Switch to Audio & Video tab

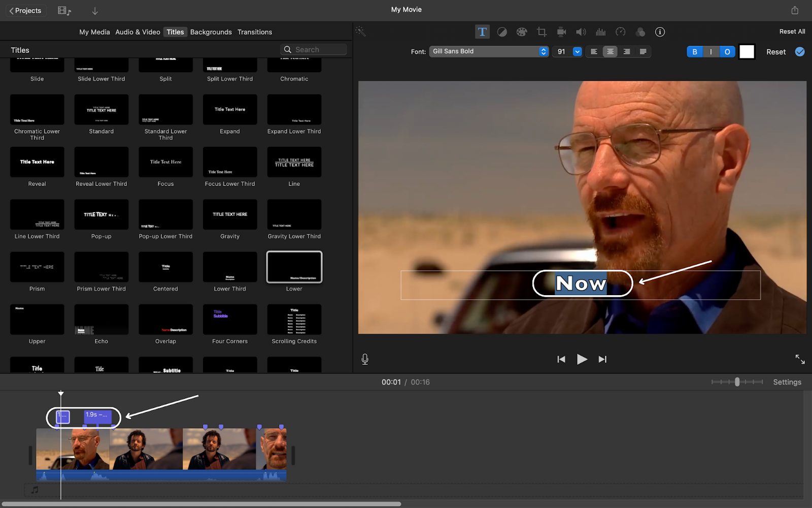click(x=138, y=32)
